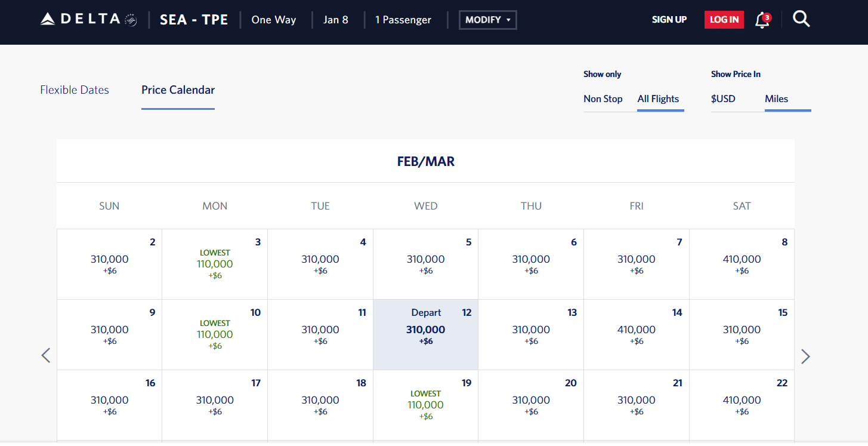Open the notifications bell
Screen dimensions: 868x446
[x=762, y=20]
